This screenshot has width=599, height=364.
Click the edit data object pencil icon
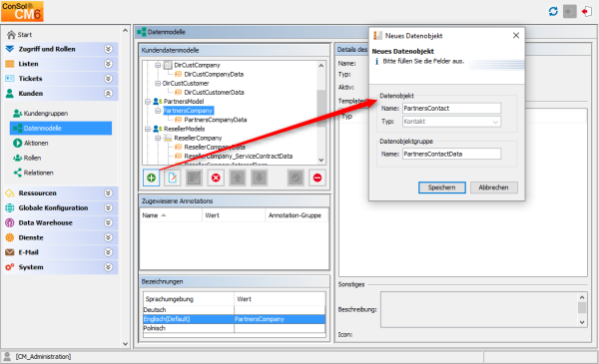(173, 178)
